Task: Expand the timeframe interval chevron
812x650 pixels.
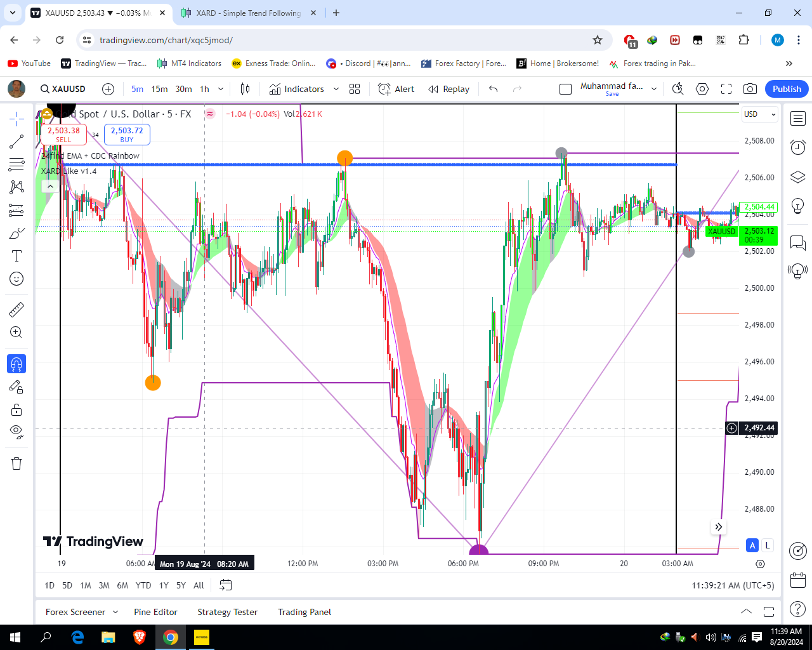Action: pyautogui.click(x=221, y=89)
